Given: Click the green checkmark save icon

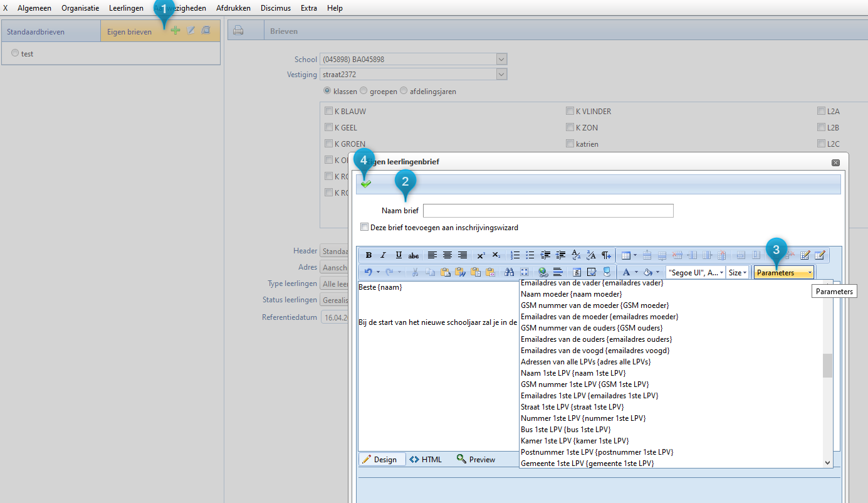Looking at the screenshot, I should click(x=366, y=184).
